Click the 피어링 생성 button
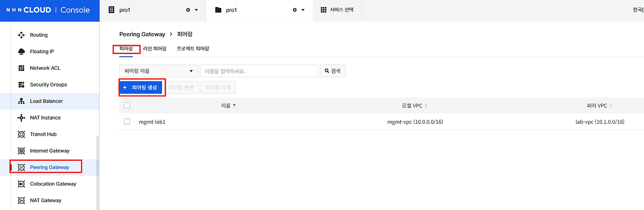This screenshot has height=210, width=644. [141, 87]
